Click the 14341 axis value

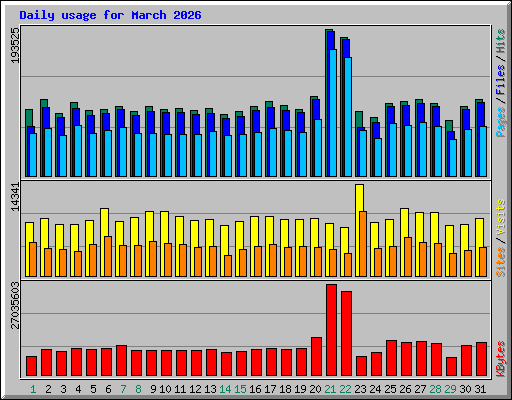coord(15,197)
